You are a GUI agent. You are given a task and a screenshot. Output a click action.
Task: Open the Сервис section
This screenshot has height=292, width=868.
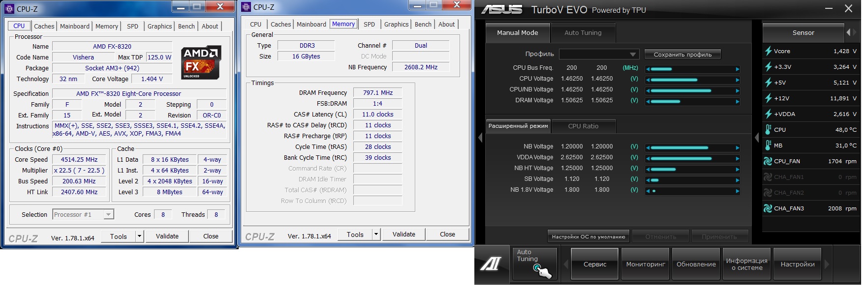coord(594,264)
